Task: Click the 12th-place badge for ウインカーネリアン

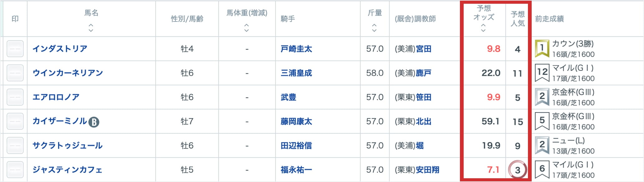Action: (x=542, y=73)
